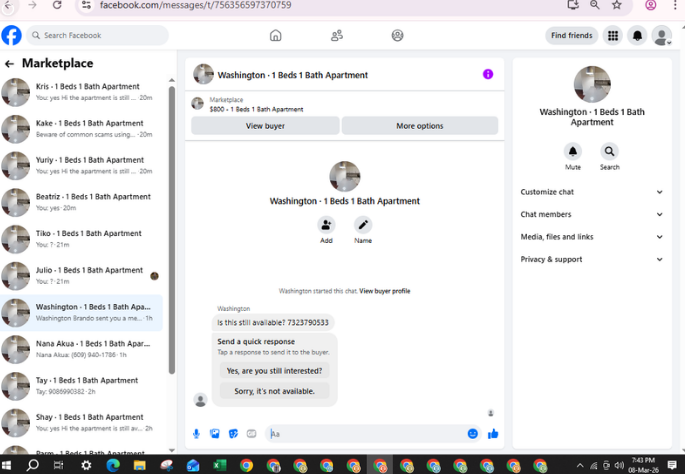
Task: Click the Search Facebook field
Action: point(97,35)
